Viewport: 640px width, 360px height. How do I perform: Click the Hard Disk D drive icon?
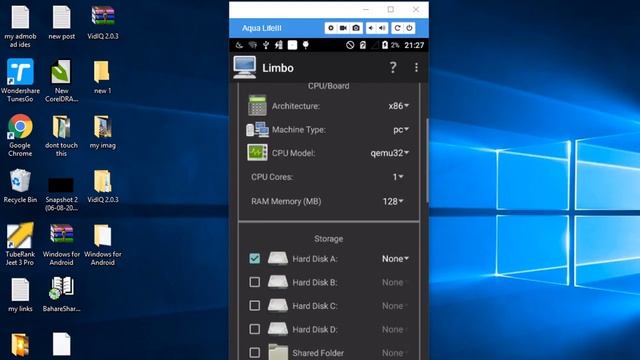278,329
